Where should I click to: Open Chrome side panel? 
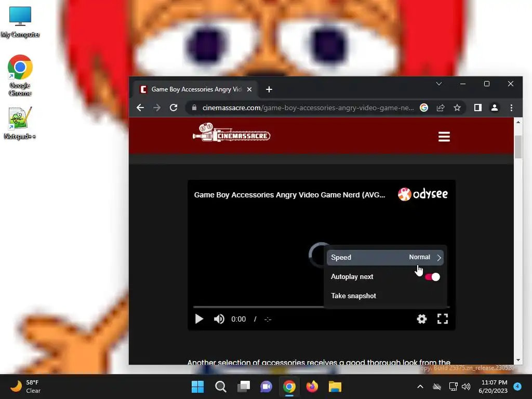point(478,108)
